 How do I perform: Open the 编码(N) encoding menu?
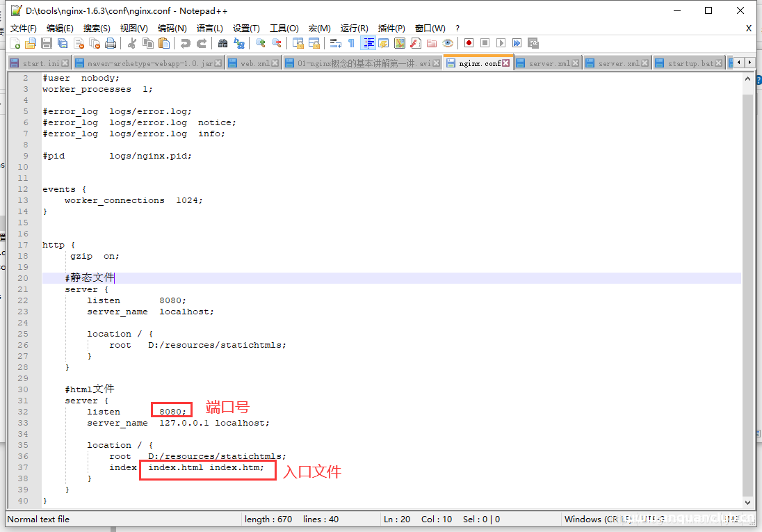tap(172, 28)
